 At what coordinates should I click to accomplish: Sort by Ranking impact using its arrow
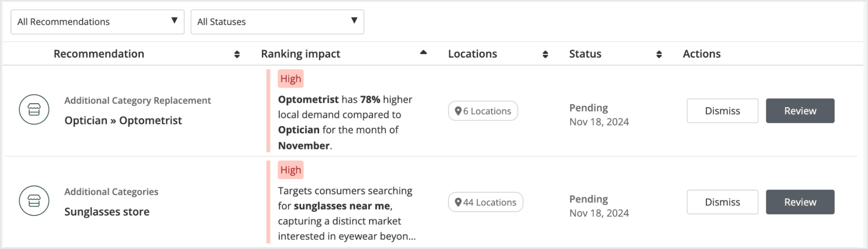point(423,53)
